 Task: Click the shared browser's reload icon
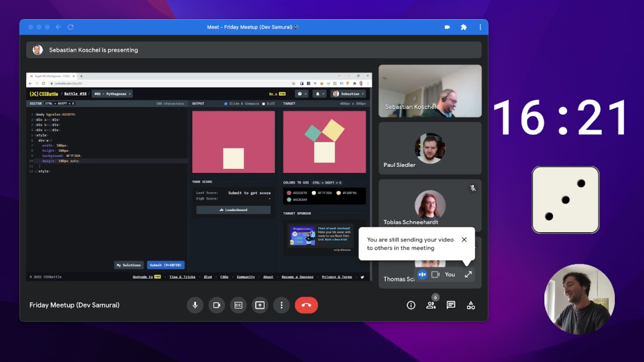click(43, 83)
